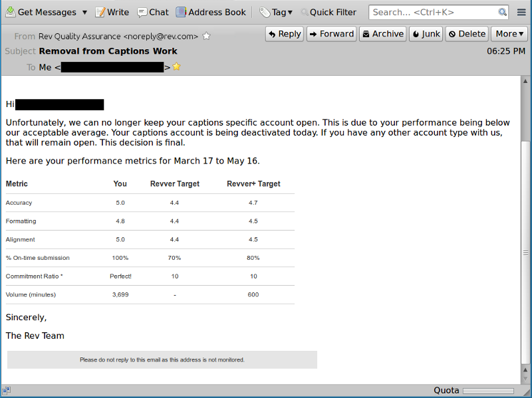
Task: Click the Quota usage bar
Action: coord(488,391)
